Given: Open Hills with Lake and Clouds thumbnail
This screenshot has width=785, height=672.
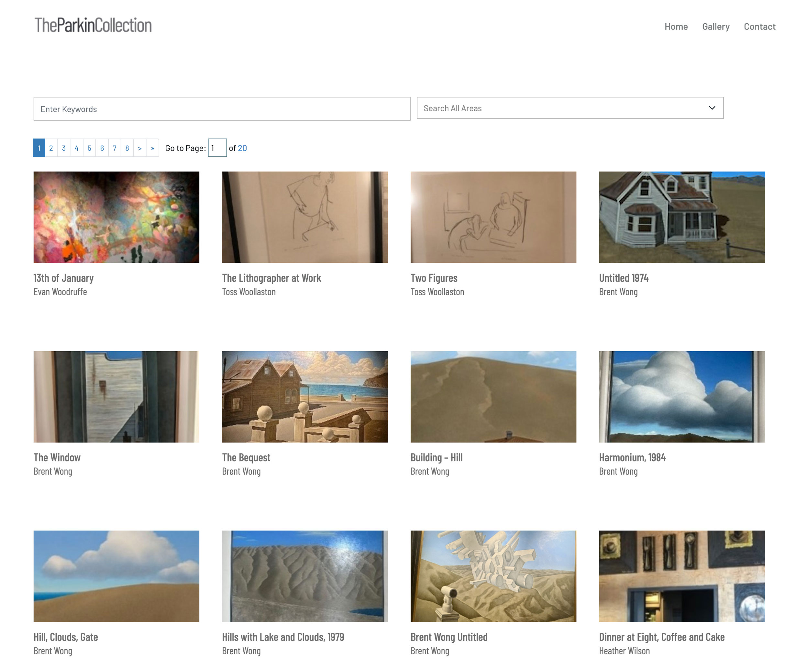Looking at the screenshot, I should (x=304, y=576).
